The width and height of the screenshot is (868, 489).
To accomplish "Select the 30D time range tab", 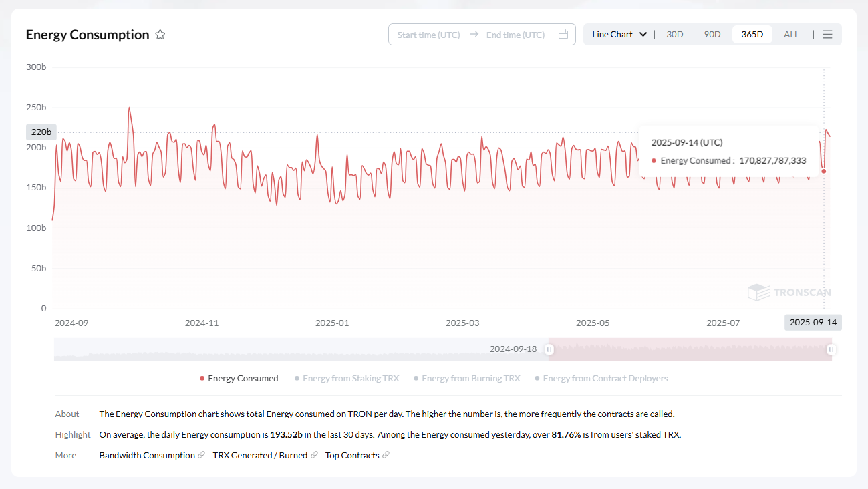I will (x=675, y=35).
